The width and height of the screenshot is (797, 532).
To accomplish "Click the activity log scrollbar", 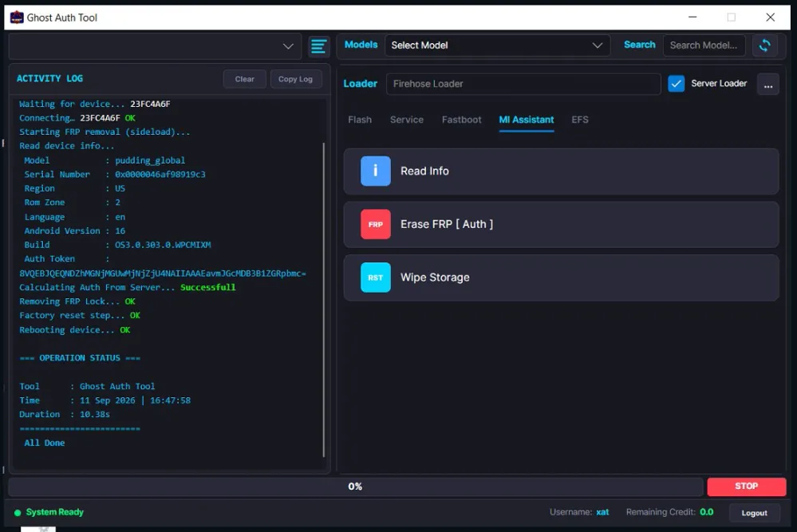I will (x=324, y=300).
